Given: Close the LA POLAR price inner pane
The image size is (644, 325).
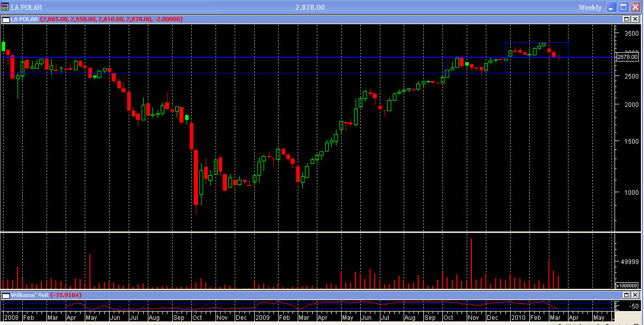Looking at the screenshot, I should click(x=635, y=19).
